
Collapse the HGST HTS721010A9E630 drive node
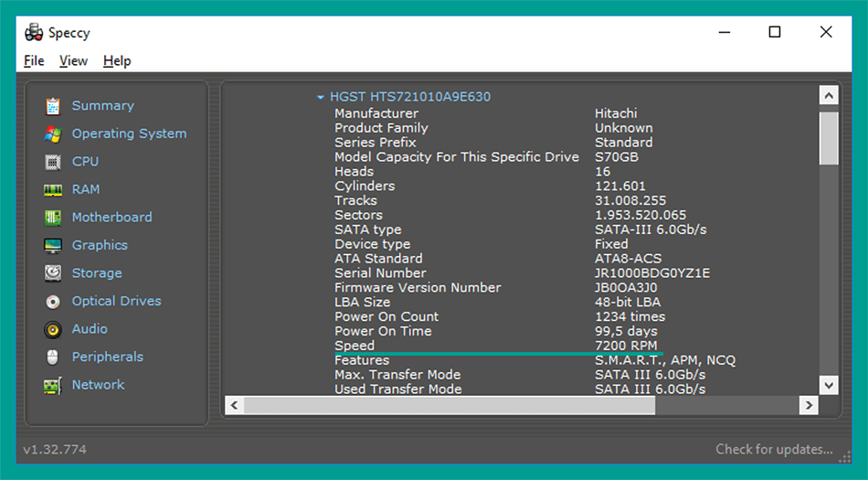click(x=320, y=98)
